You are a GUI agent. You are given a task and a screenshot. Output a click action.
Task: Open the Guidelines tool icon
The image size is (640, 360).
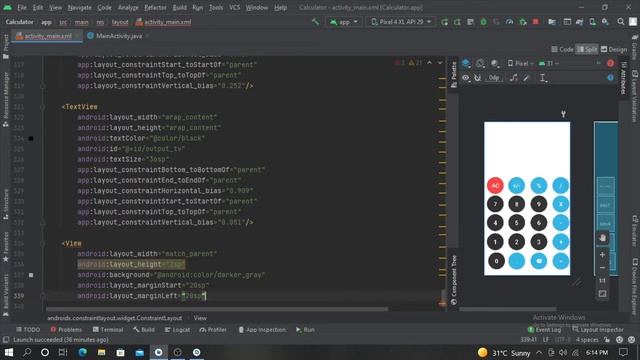pyautogui.click(x=542, y=78)
